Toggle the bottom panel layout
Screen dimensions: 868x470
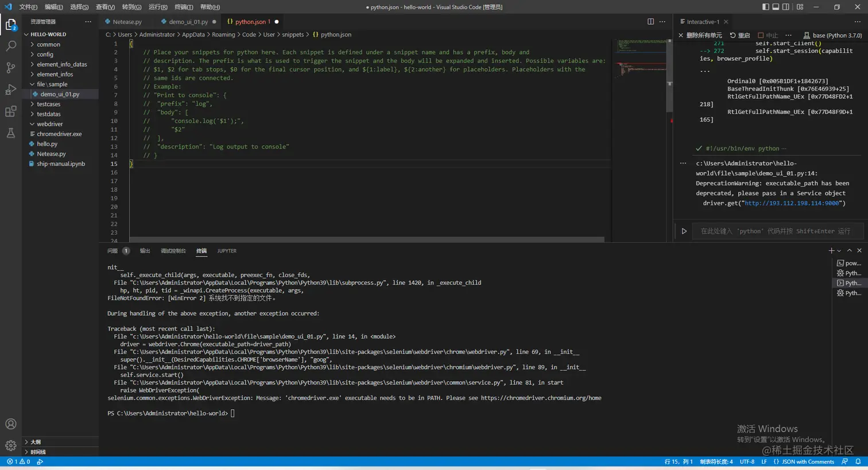click(776, 7)
